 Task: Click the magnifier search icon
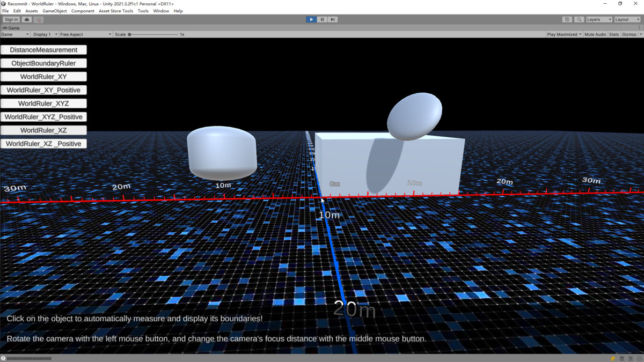tap(579, 19)
